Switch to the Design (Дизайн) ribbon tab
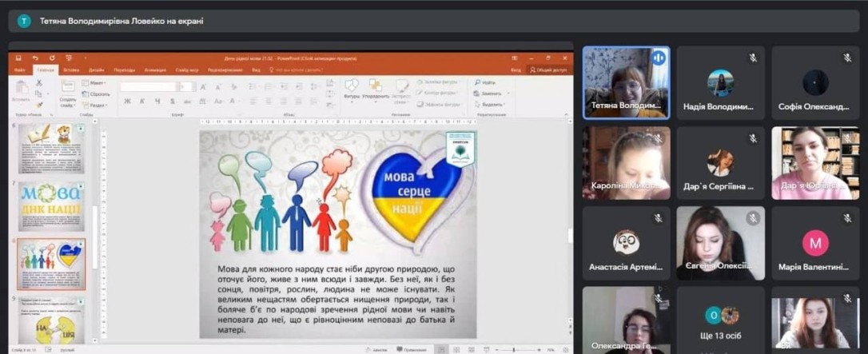This screenshot has width=868, height=354. tap(97, 70)
